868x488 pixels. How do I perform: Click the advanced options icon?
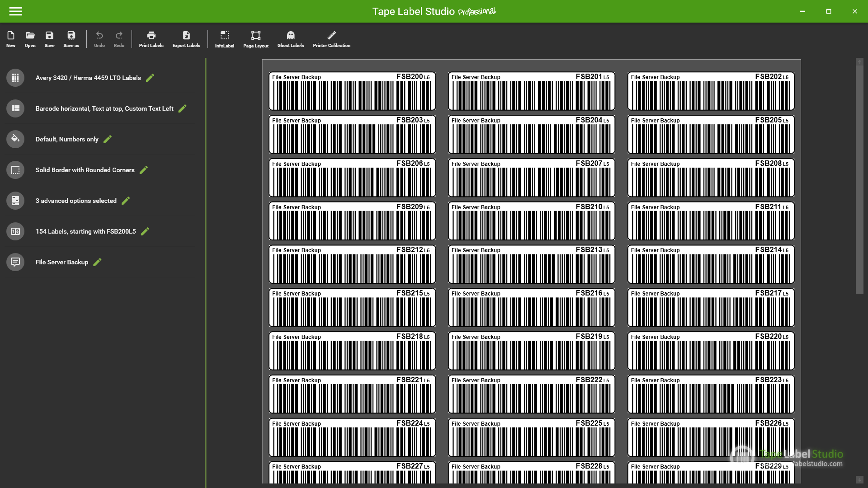15,201
